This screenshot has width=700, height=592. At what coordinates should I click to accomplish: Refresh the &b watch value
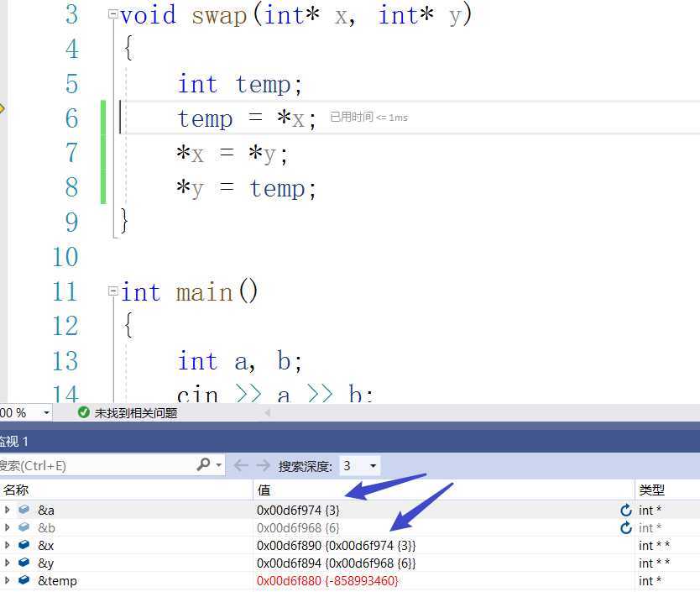click(626, 527)
